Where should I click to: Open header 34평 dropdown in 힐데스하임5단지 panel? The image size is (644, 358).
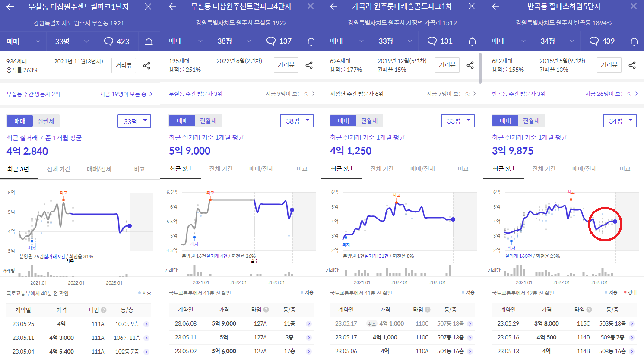point(557,41)
